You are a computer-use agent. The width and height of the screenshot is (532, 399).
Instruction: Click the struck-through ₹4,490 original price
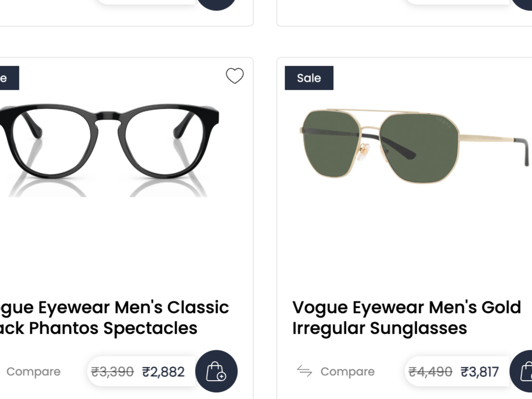(x=430, y=372)
